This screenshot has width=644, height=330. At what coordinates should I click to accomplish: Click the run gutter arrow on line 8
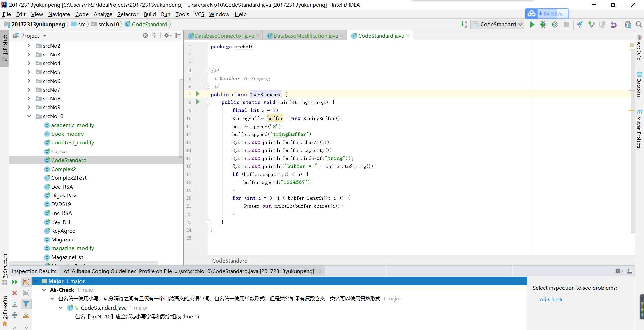(x=198, y=102)
